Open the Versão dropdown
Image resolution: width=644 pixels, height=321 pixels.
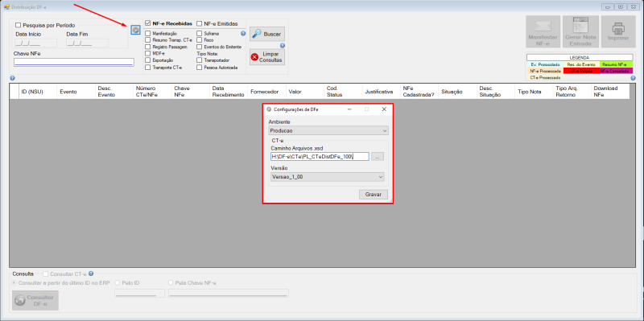pos(327,177)
